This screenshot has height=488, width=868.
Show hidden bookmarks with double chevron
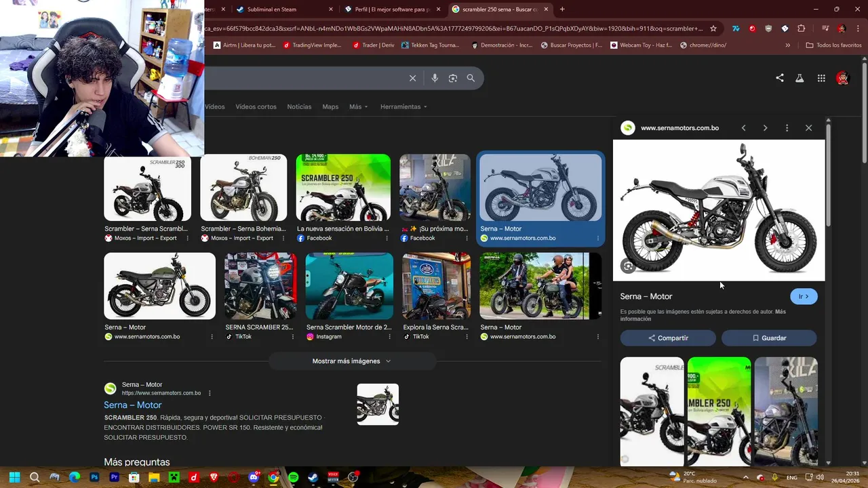coord(787,45)
